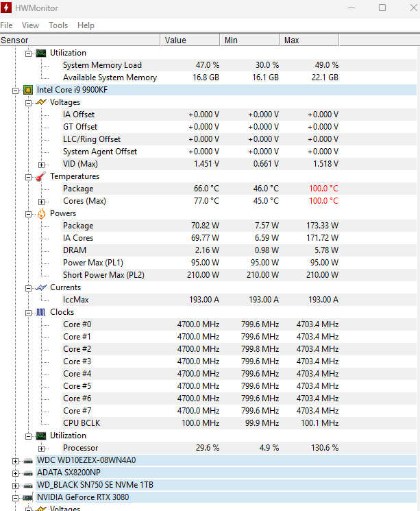The width and height of the screenshot is (420, 511).
Task: Select the Core #7 clock row
Action: (x=239, y=411)
